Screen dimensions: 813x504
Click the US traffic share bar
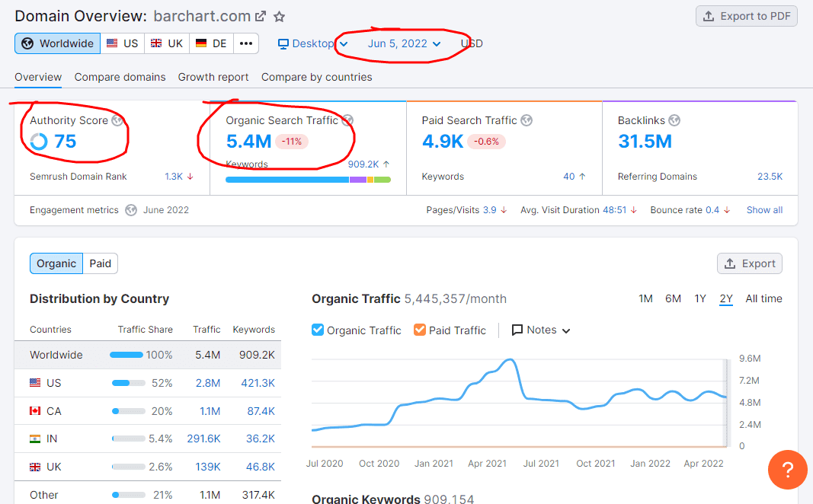click(x=129, y=383)
